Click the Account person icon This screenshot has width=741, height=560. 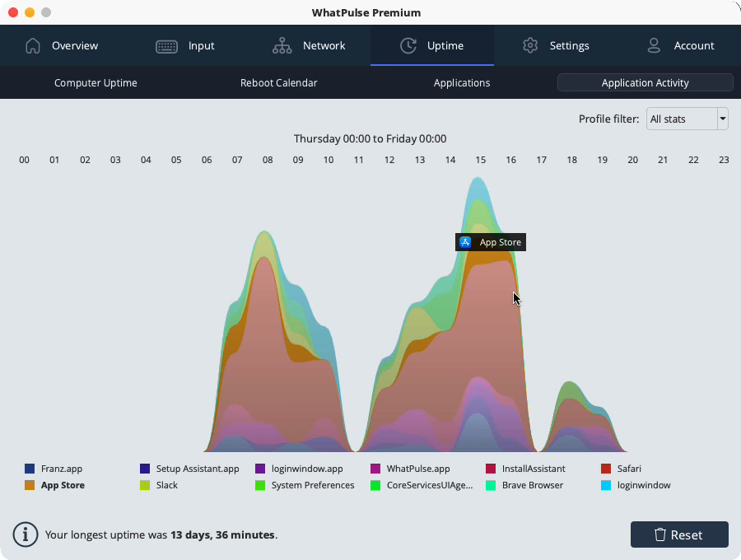tap(654, 46)
